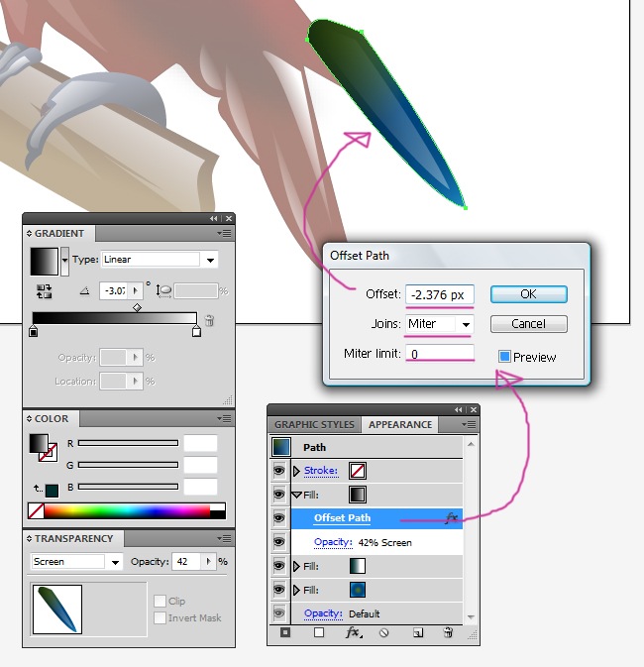Click Clear Appearance icon
This screenshot has height=667, width=644.
coord(384,632)
